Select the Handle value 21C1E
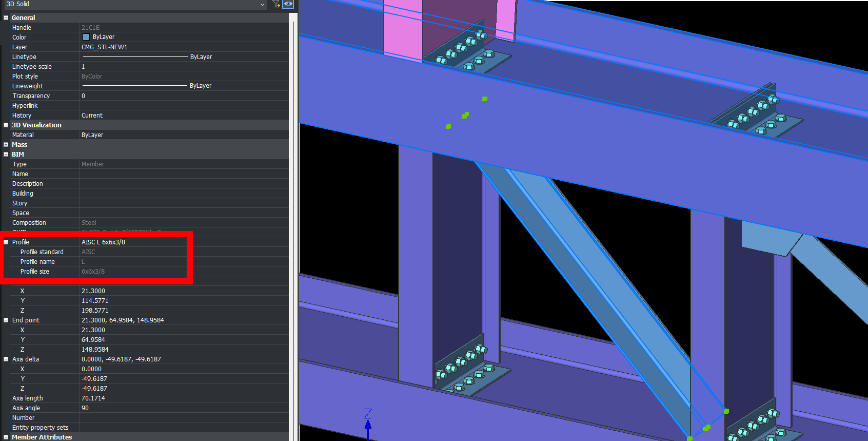 (90, 28)
